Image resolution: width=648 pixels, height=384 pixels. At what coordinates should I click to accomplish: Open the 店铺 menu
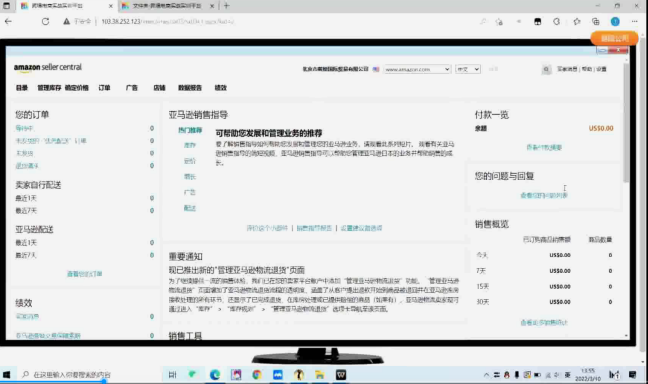(159, 88)
